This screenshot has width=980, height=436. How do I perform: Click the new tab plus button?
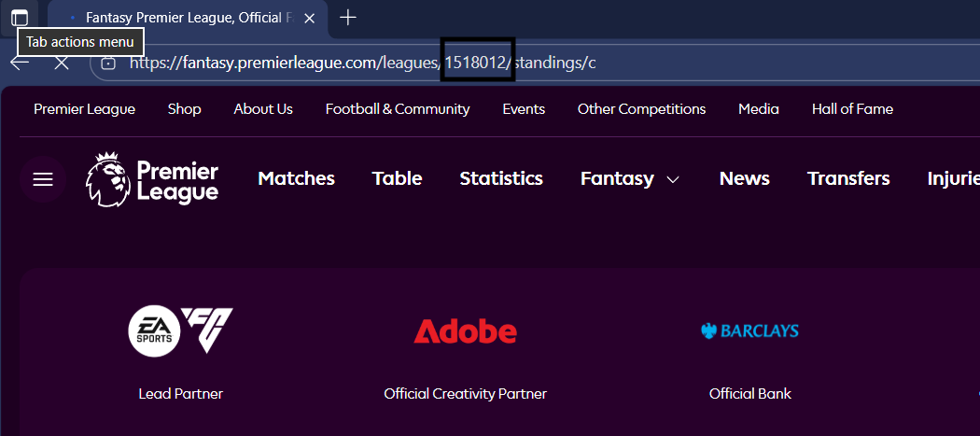(348, 17)
